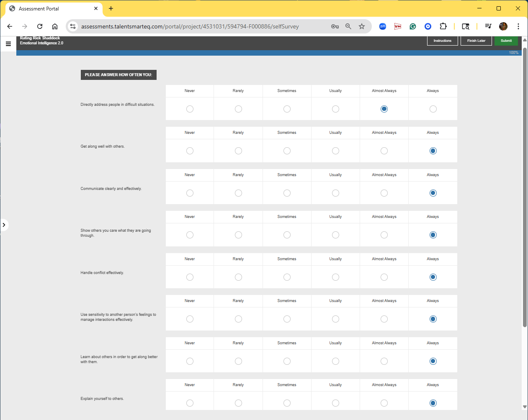Go back with the browser back arrow

pyautogui.click(x=10, y=26)
